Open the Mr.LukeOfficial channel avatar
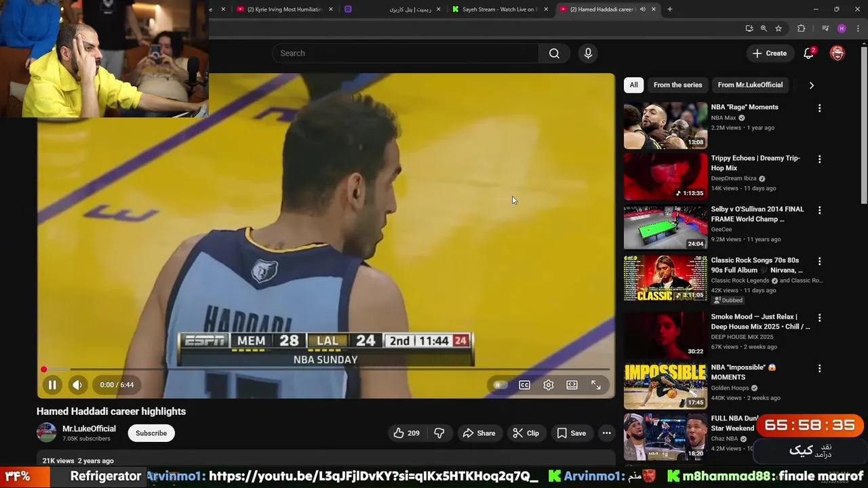The height and width of the screenshot is (488, 868). (47, 432)
